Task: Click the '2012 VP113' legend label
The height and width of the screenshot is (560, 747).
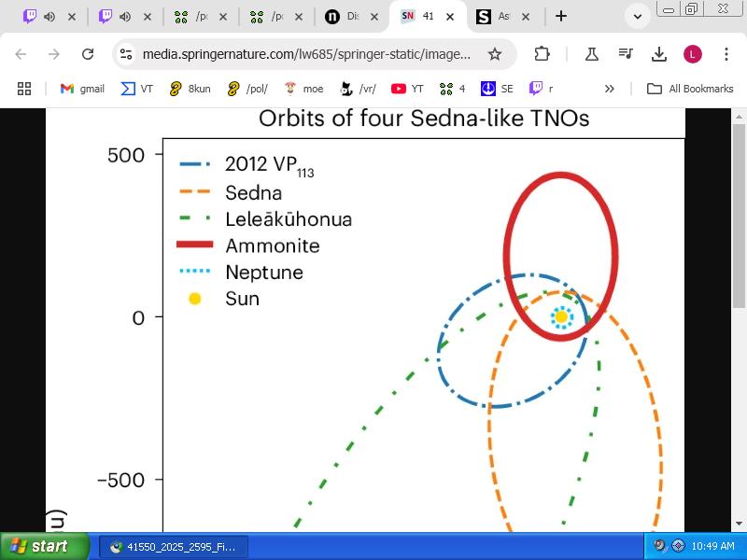Action: (270, 166)
